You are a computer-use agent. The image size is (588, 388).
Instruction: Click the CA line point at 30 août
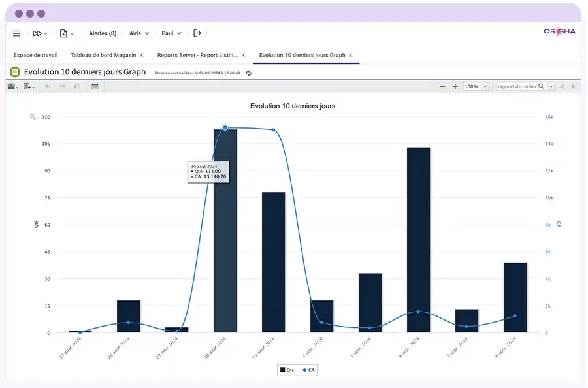point(225,128)
